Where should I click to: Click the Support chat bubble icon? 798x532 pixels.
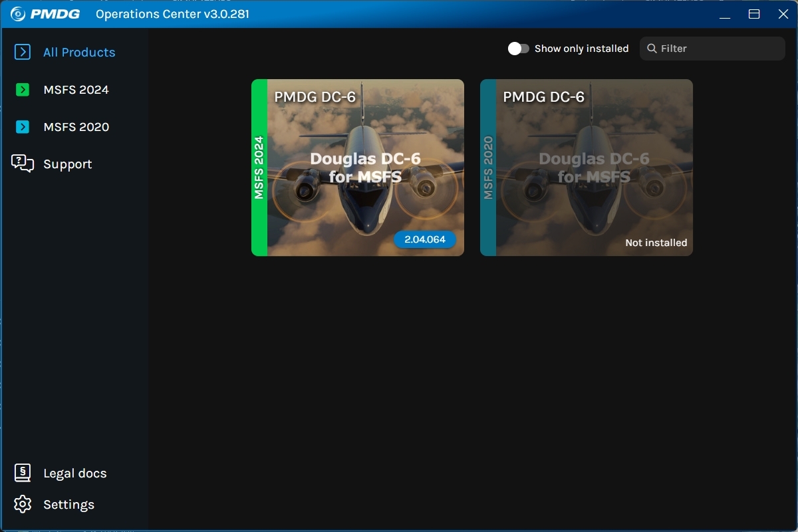(23, 164)
